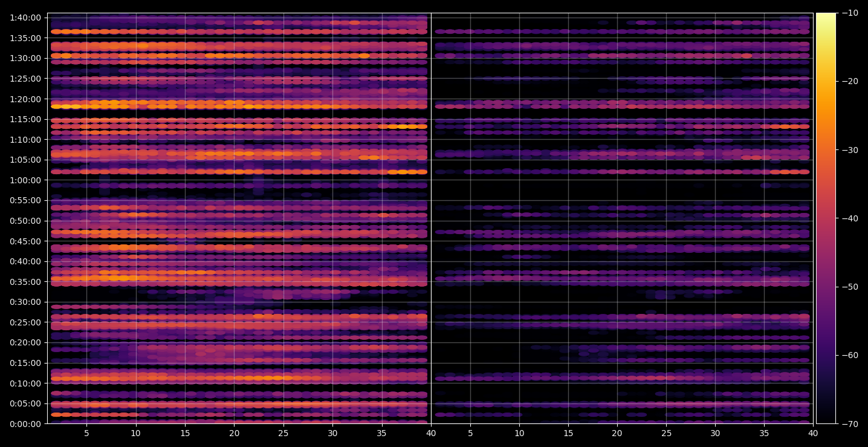This screenshot has width=868, height=447.
Task: Click x-axis tick 5 of the right panel
Action: coord(470,434)
